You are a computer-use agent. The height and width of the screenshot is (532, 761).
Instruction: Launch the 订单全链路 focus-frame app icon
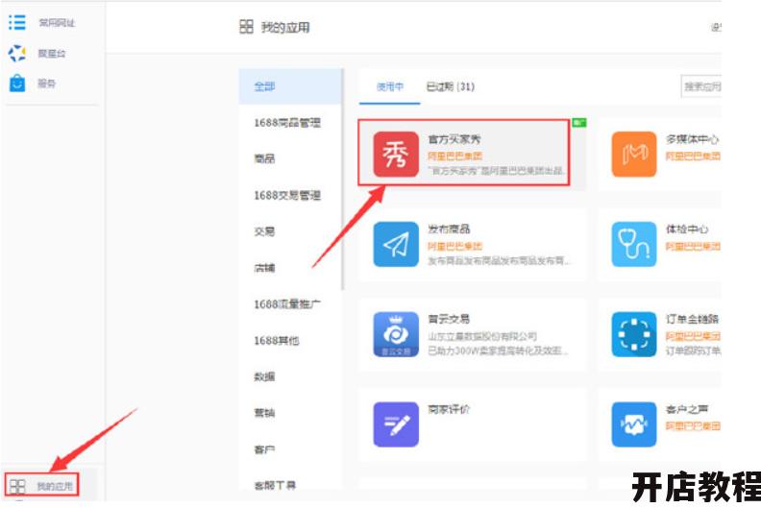click(634, 334)
